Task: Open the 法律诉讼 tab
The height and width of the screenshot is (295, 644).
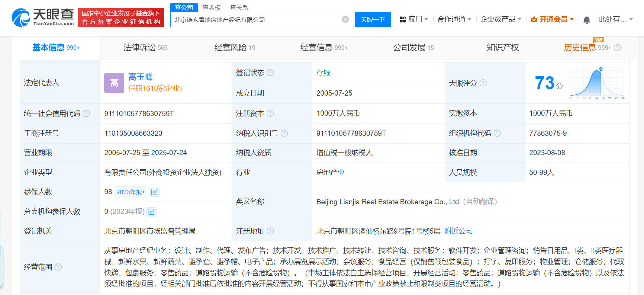Action: point(145,48)
